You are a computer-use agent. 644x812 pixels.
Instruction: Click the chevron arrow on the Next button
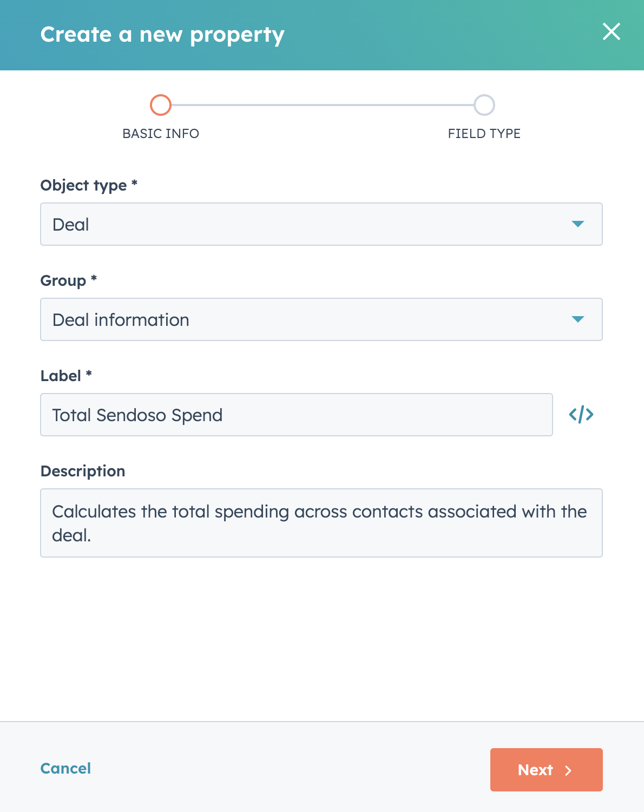click(568, 770)
